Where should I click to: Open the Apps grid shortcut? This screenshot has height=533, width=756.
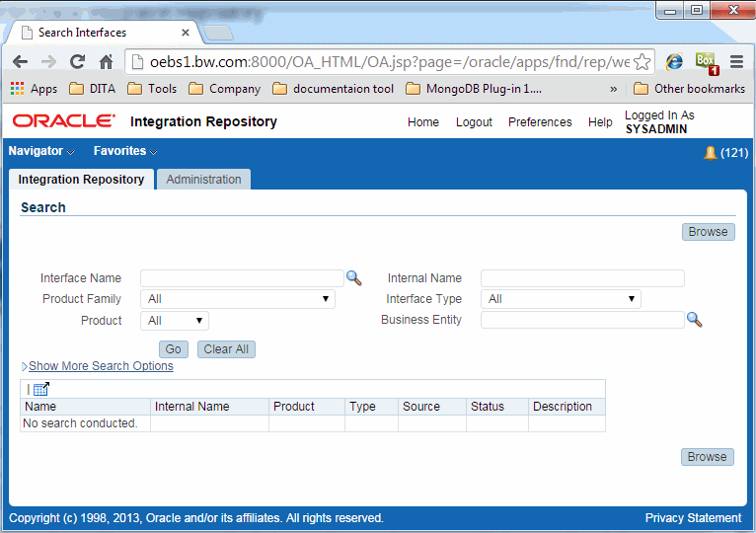point(34,89)
